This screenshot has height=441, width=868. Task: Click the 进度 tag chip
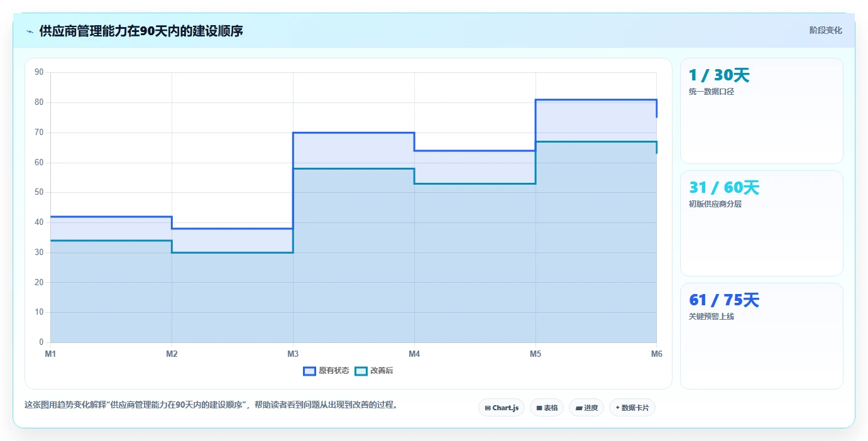[586, 408]
